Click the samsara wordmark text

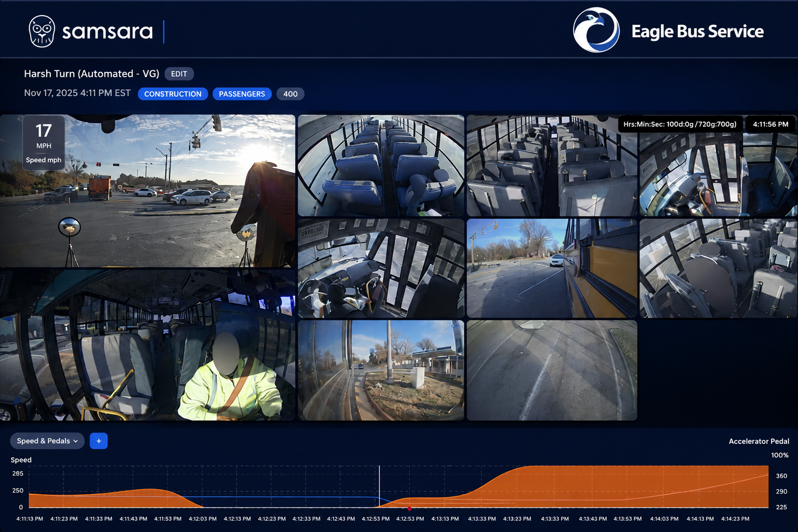click(x=108, y=32)
